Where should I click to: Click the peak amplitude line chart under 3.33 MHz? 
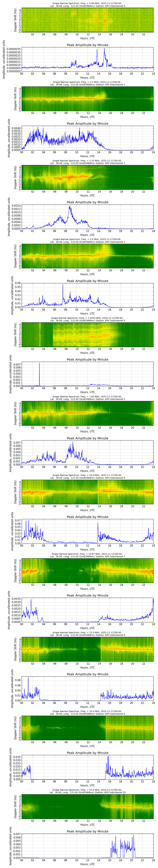(87, 217)
